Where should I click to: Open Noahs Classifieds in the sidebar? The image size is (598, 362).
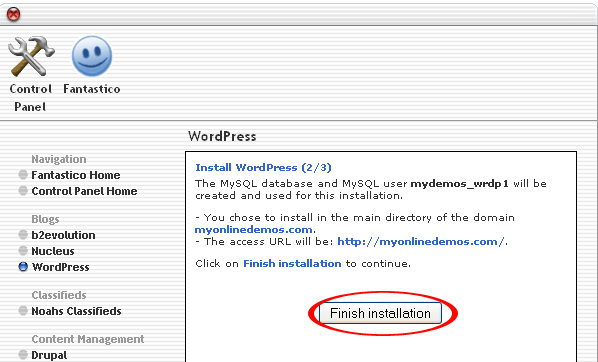(x=76, y=311)
